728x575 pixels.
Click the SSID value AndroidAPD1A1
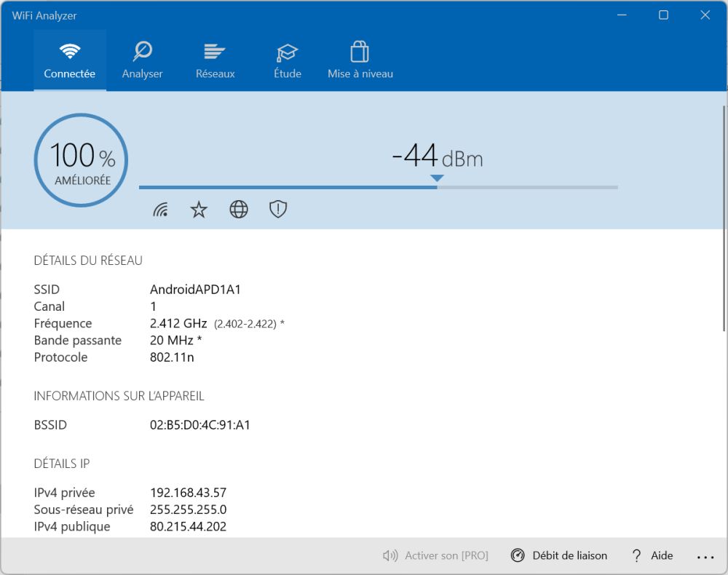click(195, 290)
